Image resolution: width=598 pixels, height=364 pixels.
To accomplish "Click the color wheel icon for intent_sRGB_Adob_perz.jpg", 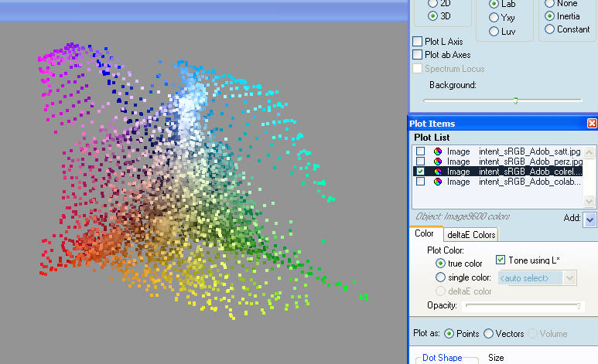I will click(438, 162).
